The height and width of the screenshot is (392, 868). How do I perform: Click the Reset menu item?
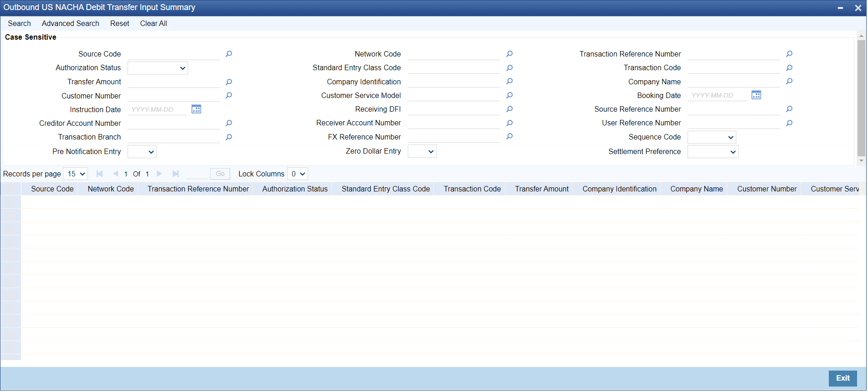coord(120,24)
